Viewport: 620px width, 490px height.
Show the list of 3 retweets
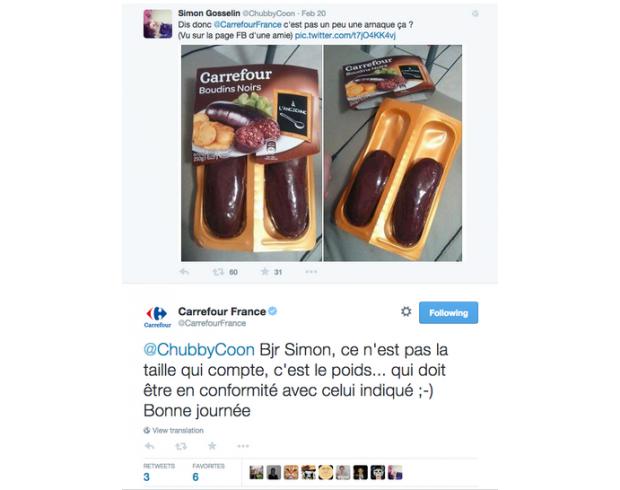click(159, 472)
